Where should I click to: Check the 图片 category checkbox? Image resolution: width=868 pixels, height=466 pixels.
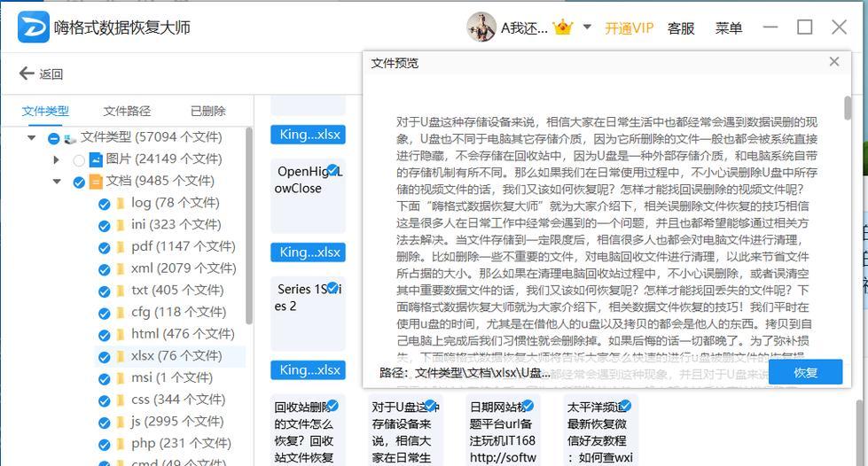coord(79,160)
